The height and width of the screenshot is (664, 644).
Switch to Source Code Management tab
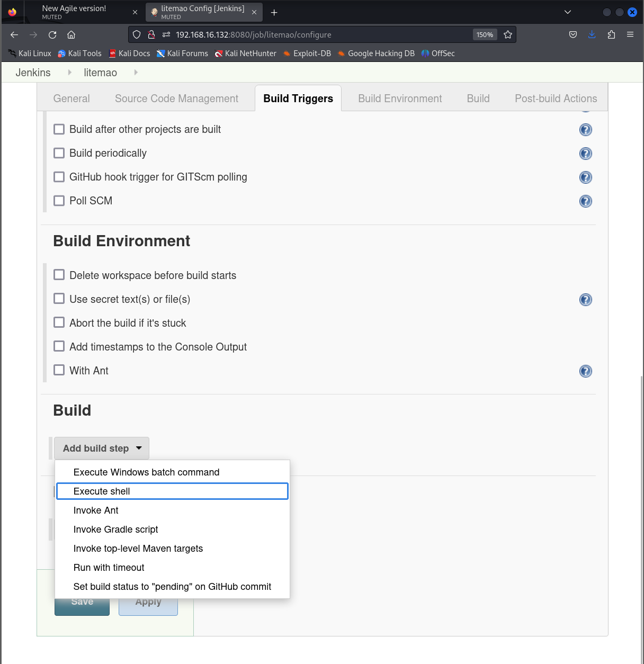176,98
